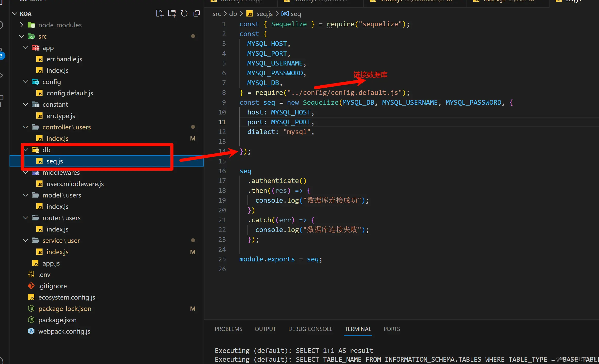Click the ecosystem.config.js JS icon

tap(31, 297)
